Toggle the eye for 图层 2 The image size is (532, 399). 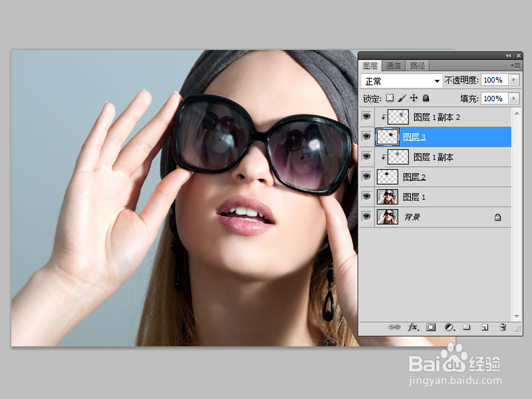[x=367, y=176]
